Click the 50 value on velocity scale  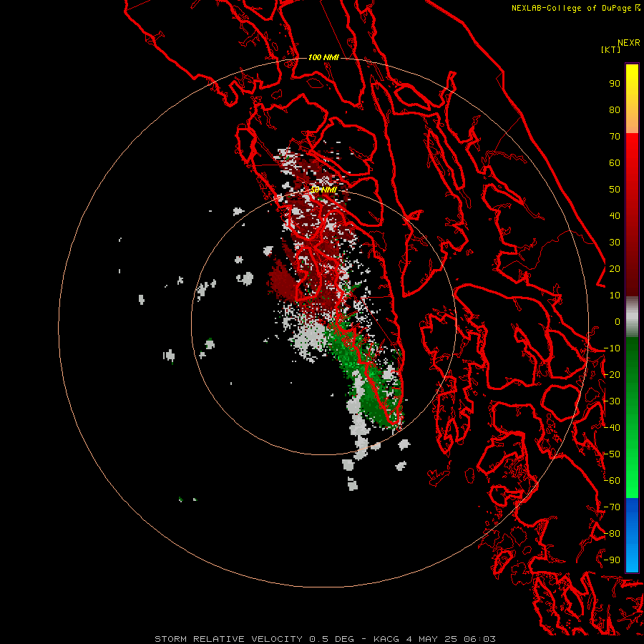[615, 190]
